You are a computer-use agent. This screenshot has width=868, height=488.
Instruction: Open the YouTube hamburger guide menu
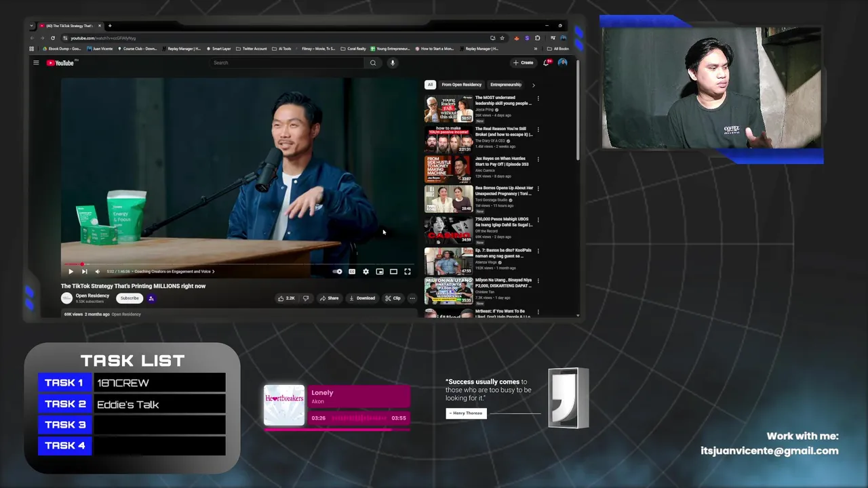tap(36, 62)
